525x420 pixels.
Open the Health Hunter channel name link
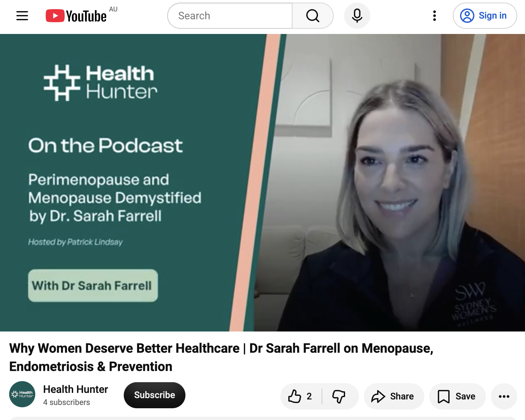[x=75, y=389]
